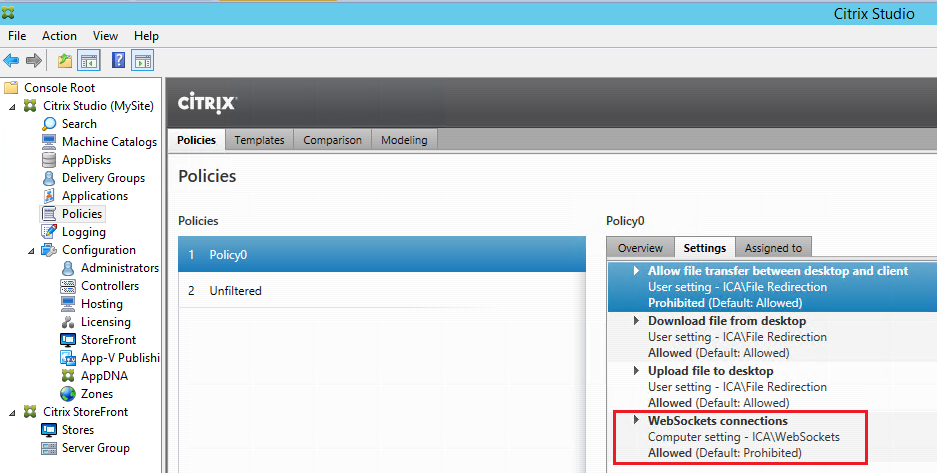Collapse the Citrix Studio (MySite) tree node
Image resolution: width=937 pixels, height=473 pixels.
(13, 106)
